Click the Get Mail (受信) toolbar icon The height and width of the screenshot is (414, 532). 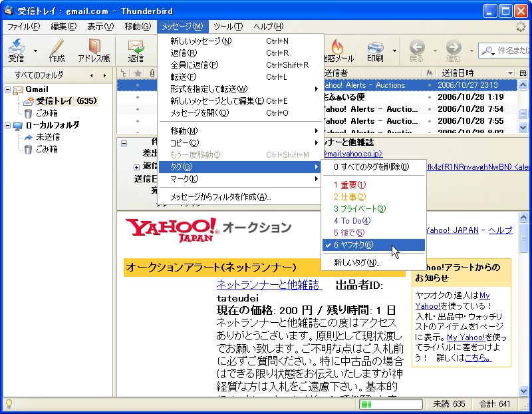16,46
